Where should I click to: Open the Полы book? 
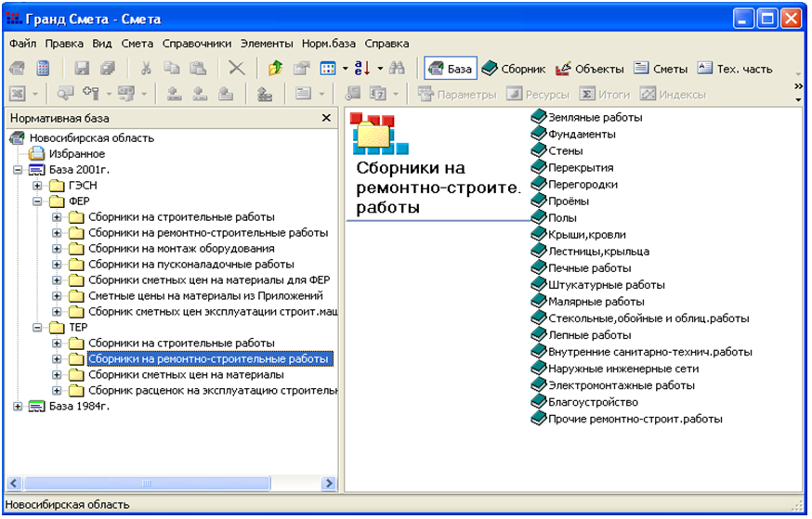coord(554,218)
